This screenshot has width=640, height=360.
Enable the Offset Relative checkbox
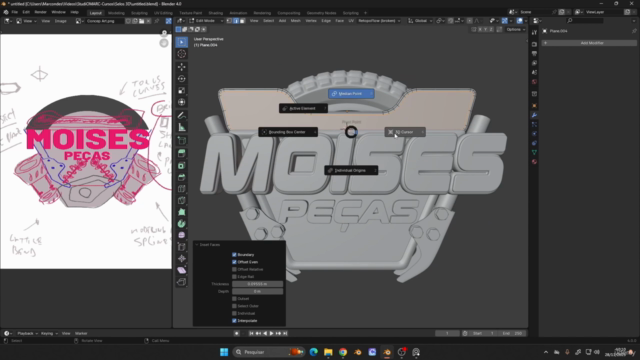coord(234,269)
